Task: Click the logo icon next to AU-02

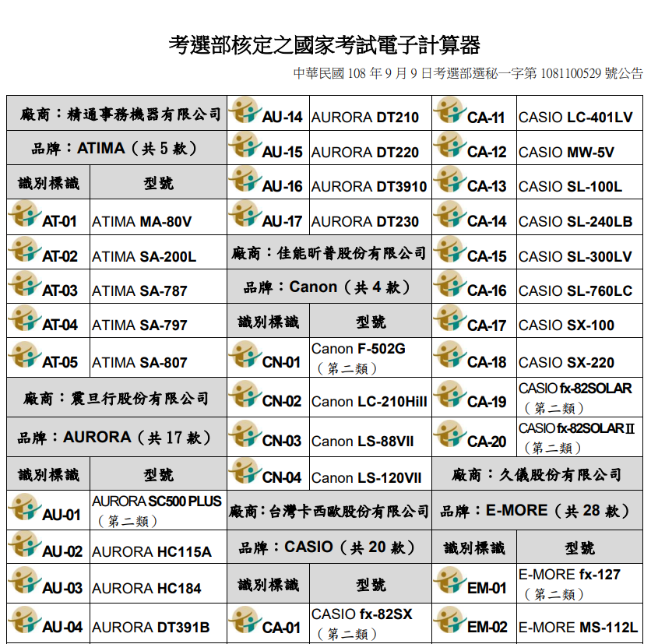Action: click(x=25, y=544)
